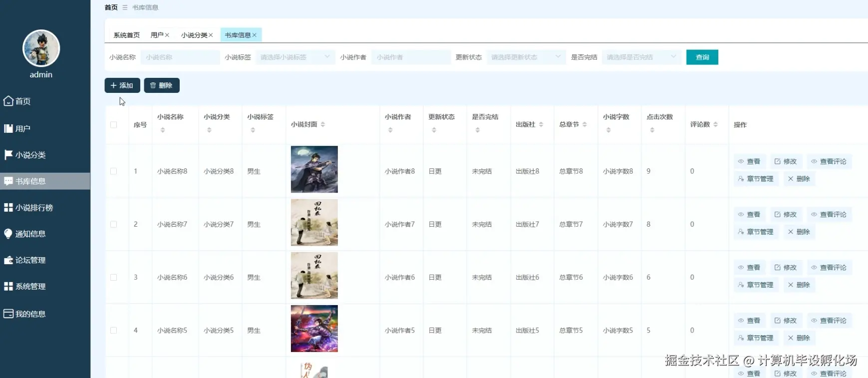
Task: Open 章节管理 for 小说名称5
Action: pos(756,338)
